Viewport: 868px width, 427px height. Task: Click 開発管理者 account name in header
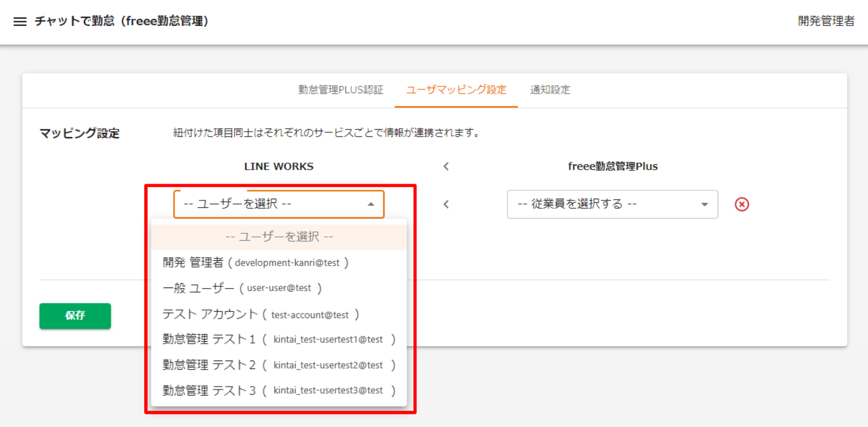click(826, 22)
